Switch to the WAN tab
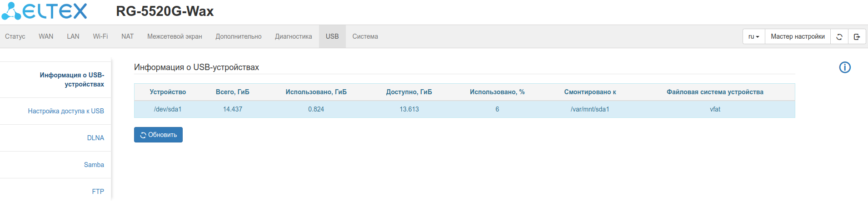Screen dimensions: 868x203 46,36
